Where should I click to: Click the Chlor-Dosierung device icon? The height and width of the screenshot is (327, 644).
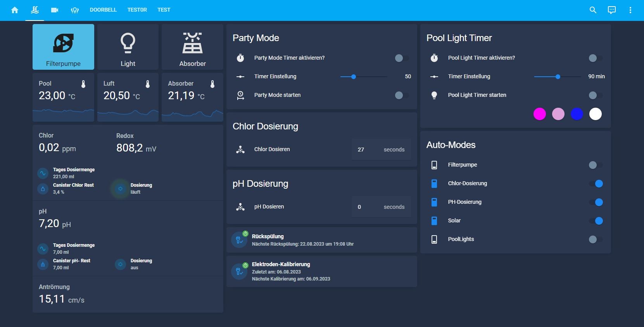pos(434,184)
